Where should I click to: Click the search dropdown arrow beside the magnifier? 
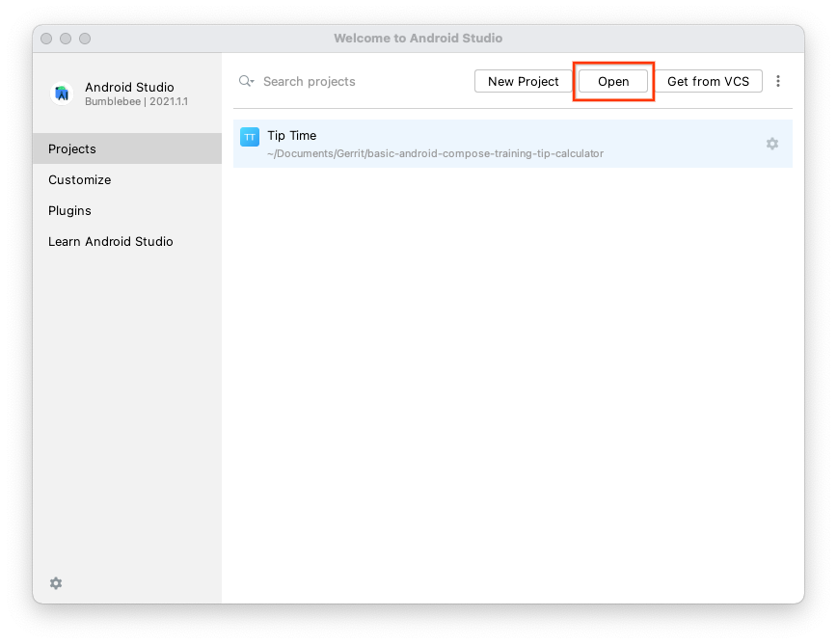254,84
